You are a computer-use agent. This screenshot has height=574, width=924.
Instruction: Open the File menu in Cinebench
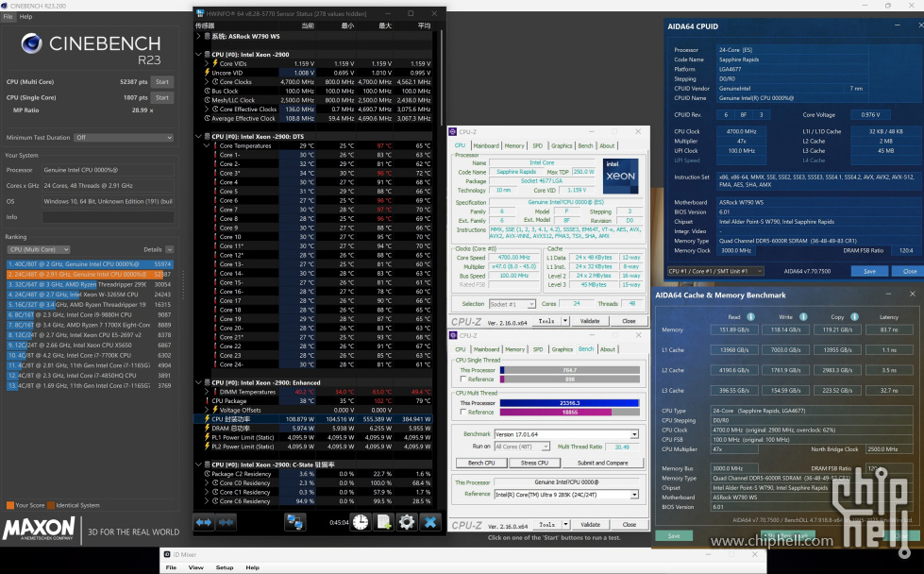point(8,16)
